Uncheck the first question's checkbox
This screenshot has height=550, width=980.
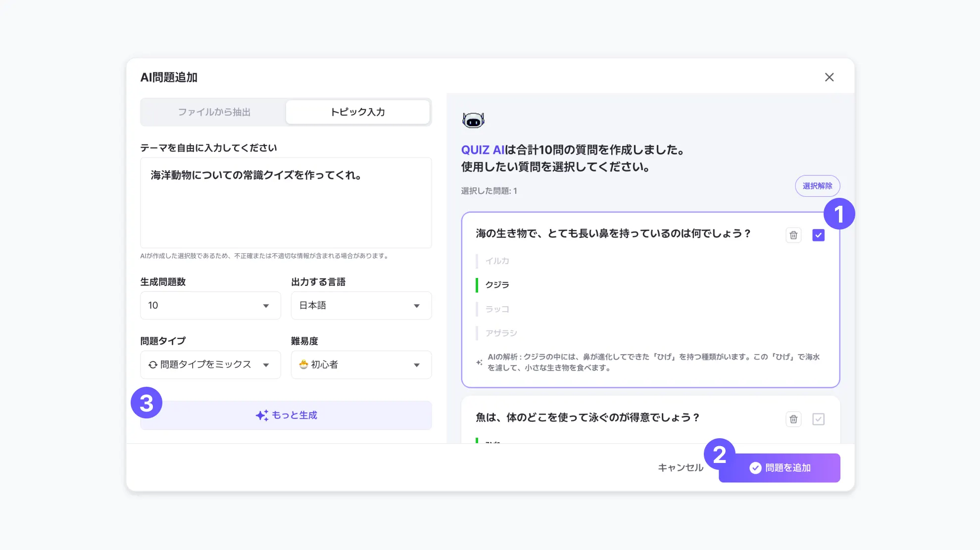(818, 235)
